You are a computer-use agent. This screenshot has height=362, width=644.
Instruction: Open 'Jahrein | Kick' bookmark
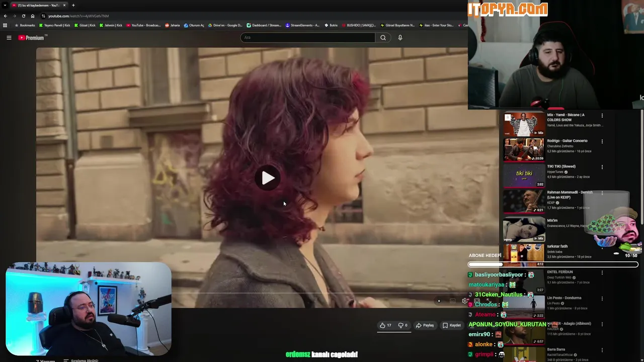(x=111, y=25)
